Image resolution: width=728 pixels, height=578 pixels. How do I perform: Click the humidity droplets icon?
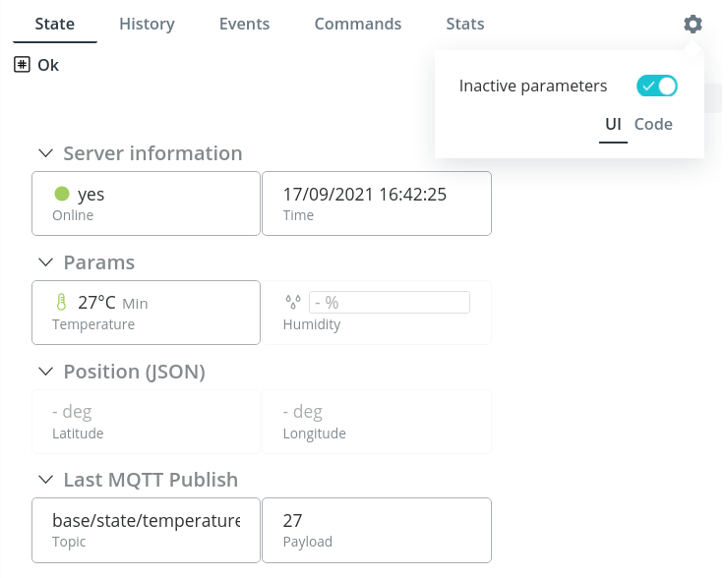pos(293,302)
